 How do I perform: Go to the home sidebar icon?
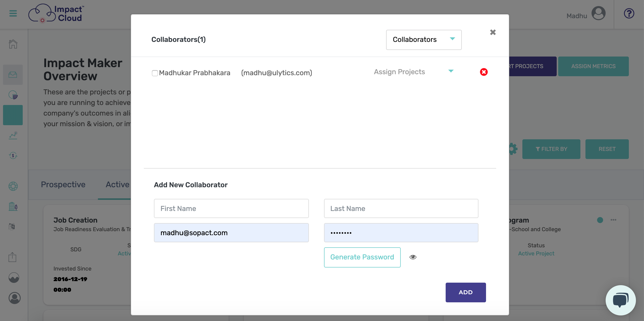point(13,44)
